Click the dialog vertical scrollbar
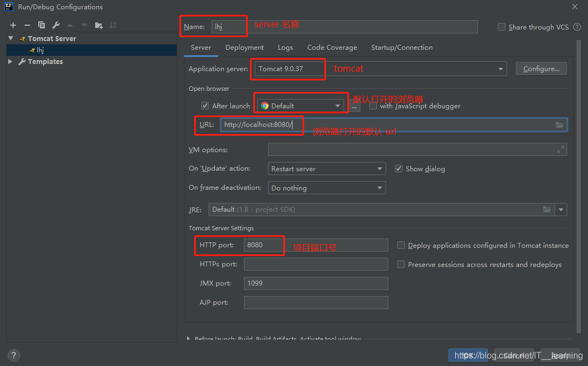This screenshot has height=366, width=588. [x=579, y=187]
